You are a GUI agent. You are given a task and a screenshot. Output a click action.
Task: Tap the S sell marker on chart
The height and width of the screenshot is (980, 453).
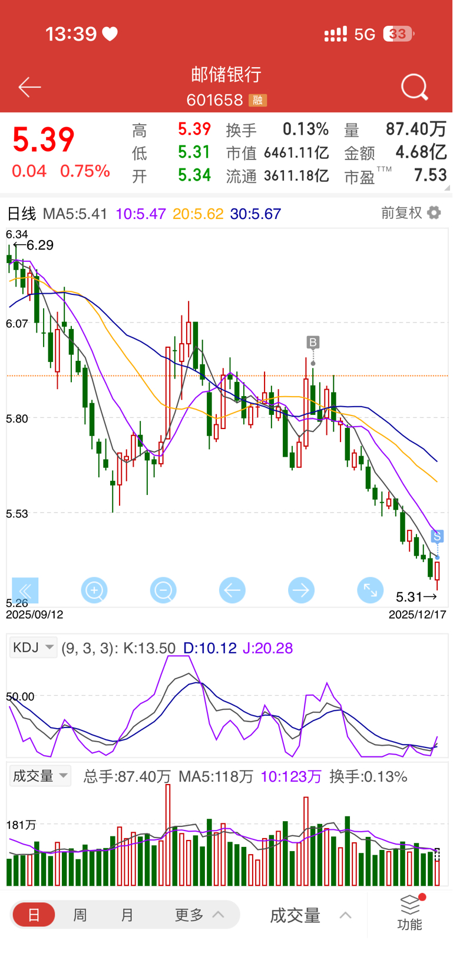(437, 536)
